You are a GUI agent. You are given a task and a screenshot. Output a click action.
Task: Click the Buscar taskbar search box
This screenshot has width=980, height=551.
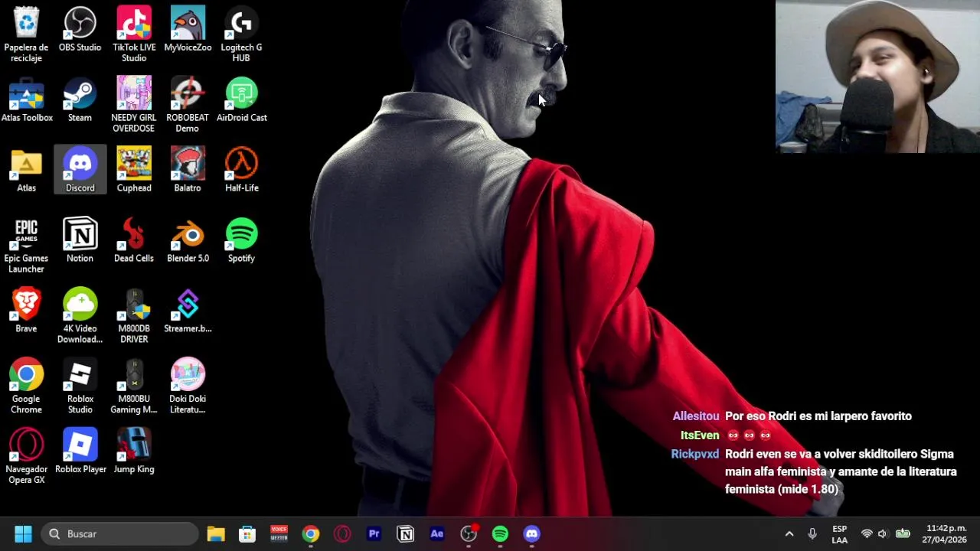click(120, 533)
